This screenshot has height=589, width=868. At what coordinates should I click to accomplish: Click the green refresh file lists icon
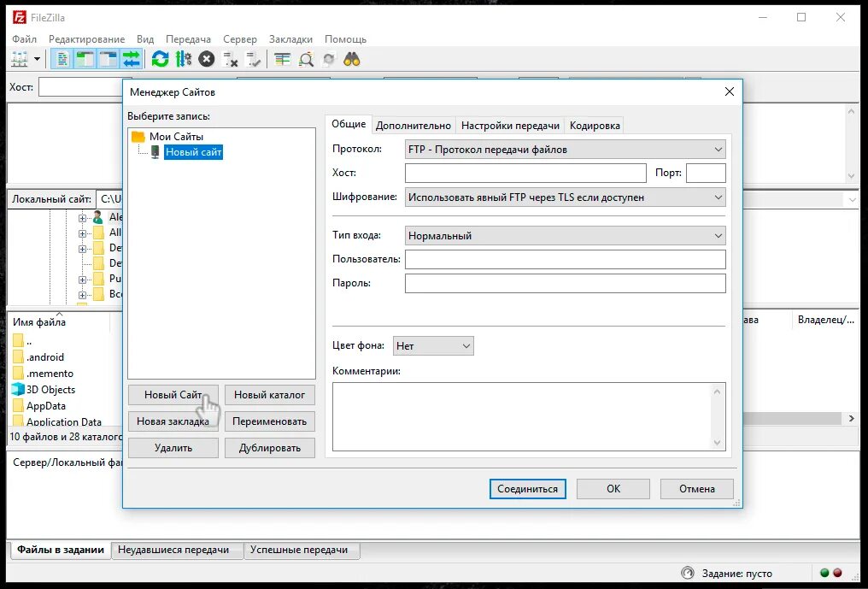(x=160, y=59)
